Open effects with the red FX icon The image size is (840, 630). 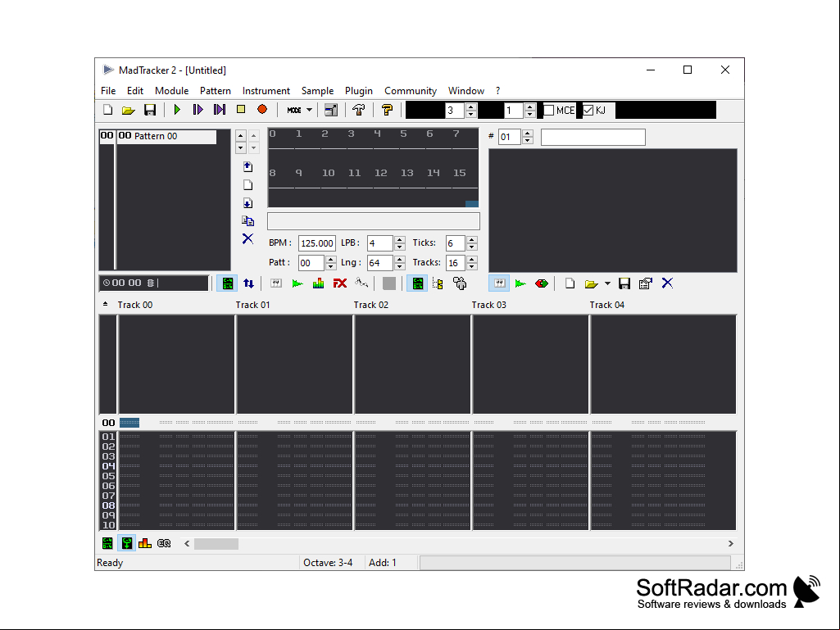click(x=339, y=283)
